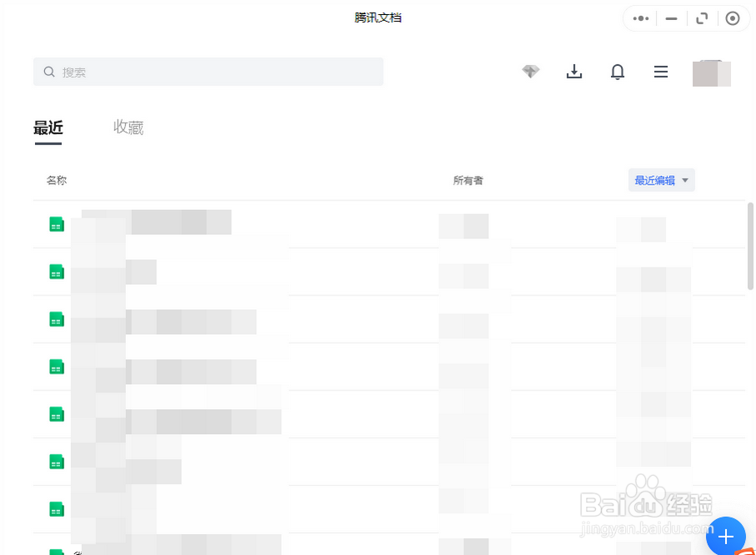756x555 pixels.
Task: Click the first green spreadsheet icon
Action: click(x=56, y=222)
